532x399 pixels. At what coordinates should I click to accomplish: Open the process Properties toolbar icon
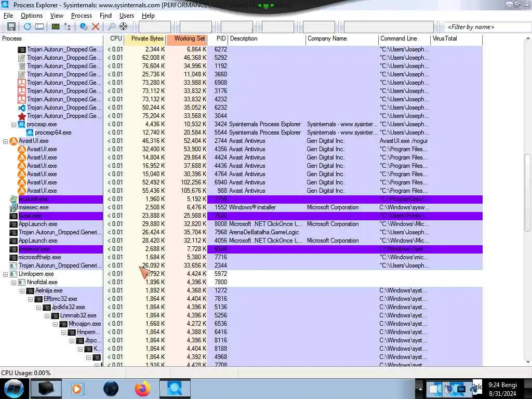[84, 26]
